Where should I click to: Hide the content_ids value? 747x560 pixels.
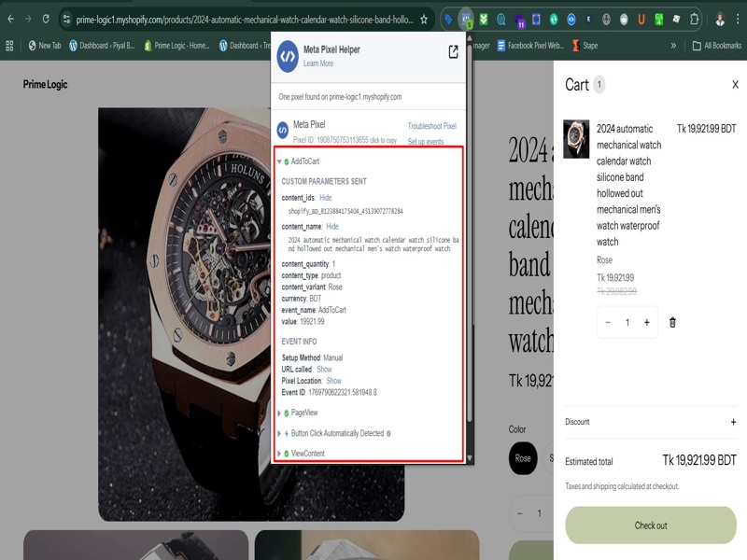[x=325, y=198]
